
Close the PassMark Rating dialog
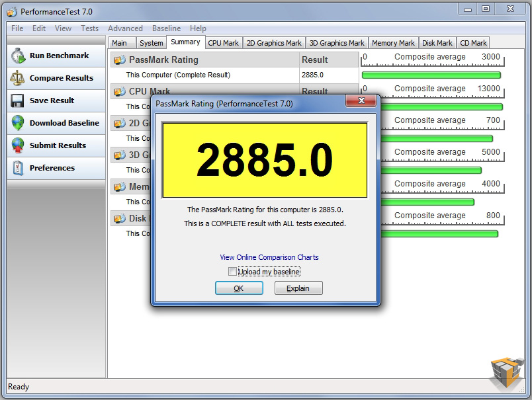(x=362, y=100)
